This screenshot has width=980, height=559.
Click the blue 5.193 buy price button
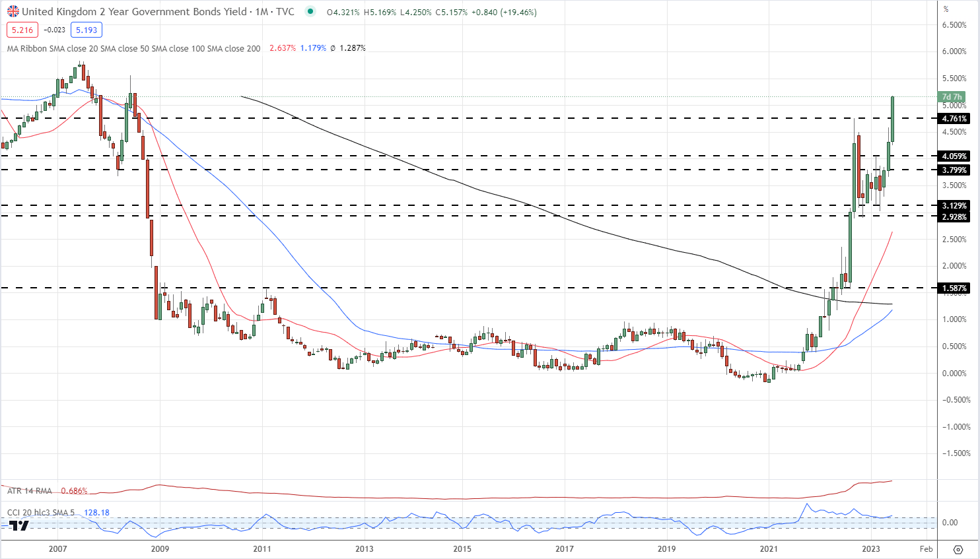86,30
